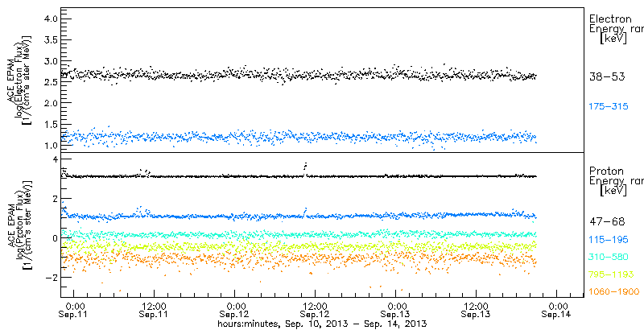Click the 0:00 Sep.11 time axis label

click(74, 311)
